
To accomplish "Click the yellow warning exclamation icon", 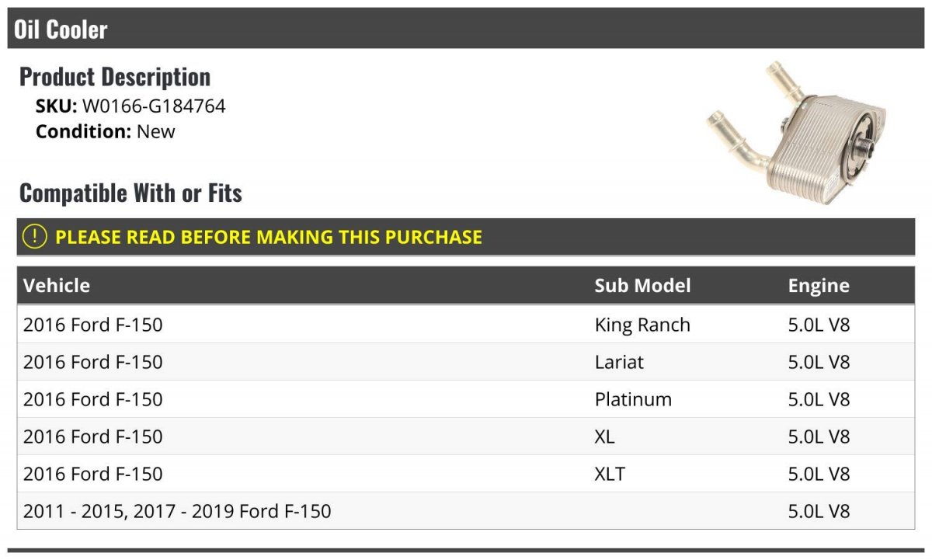I will [35, 237].
